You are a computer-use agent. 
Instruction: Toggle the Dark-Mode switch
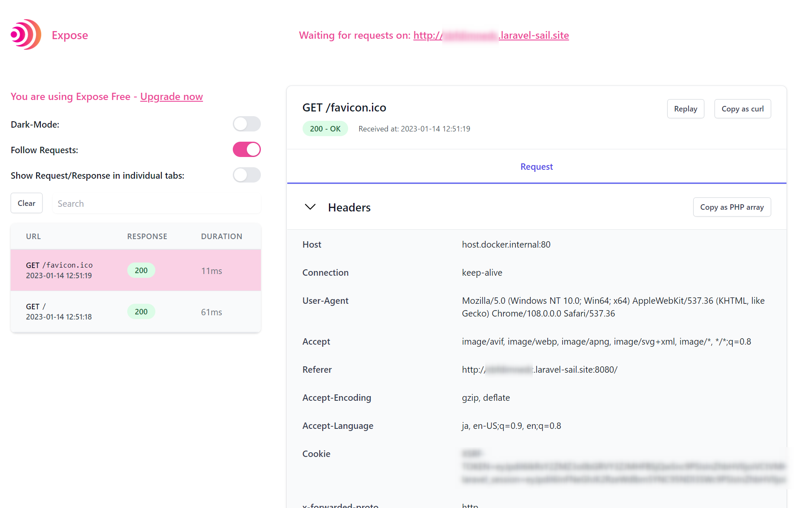246,124
